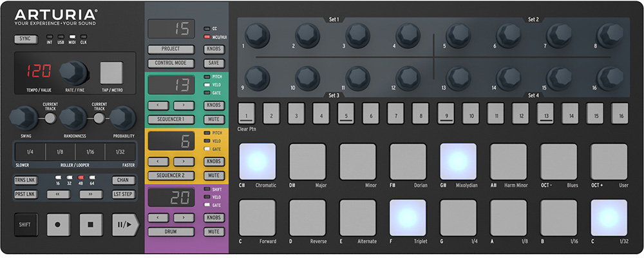The image size is (644, 258).
Task: Click KNOBS button in Sequencer 1 section
Action: point(214,105)
